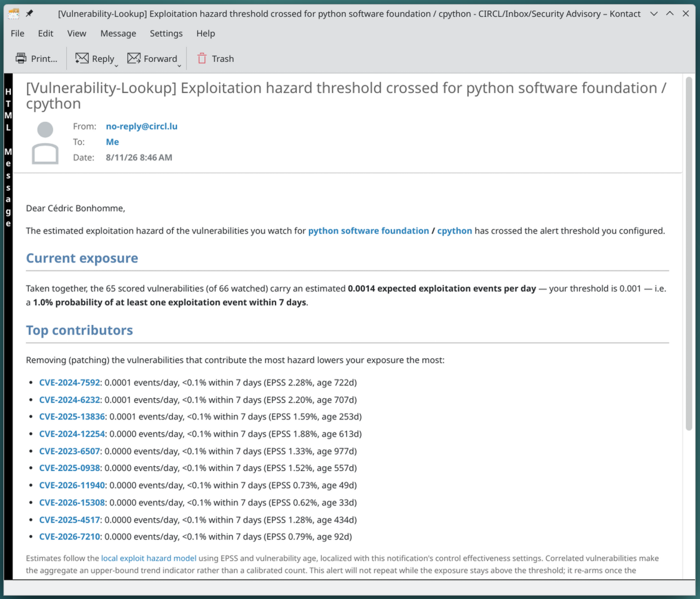Open CVE-2026-15308 link
The image size is (700, 599).
click(72, 503)
